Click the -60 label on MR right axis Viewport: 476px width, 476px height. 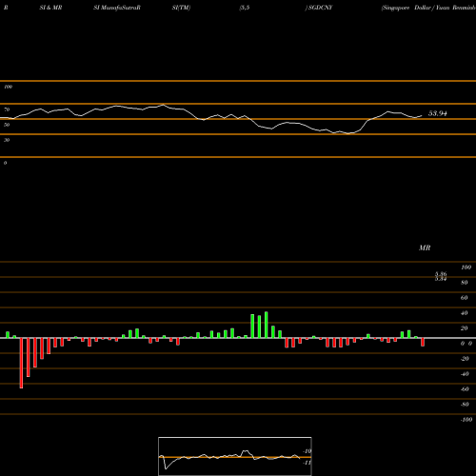(x=465, y=389)
